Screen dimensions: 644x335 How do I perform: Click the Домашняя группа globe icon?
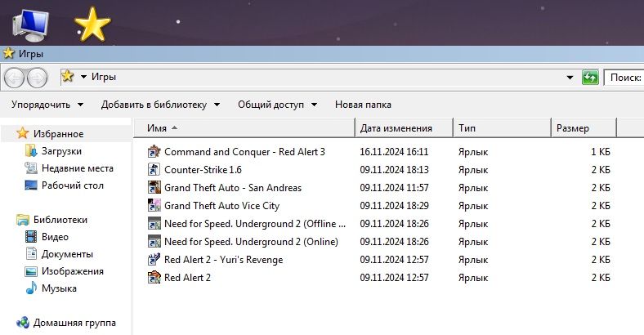[x=23, y=323]
